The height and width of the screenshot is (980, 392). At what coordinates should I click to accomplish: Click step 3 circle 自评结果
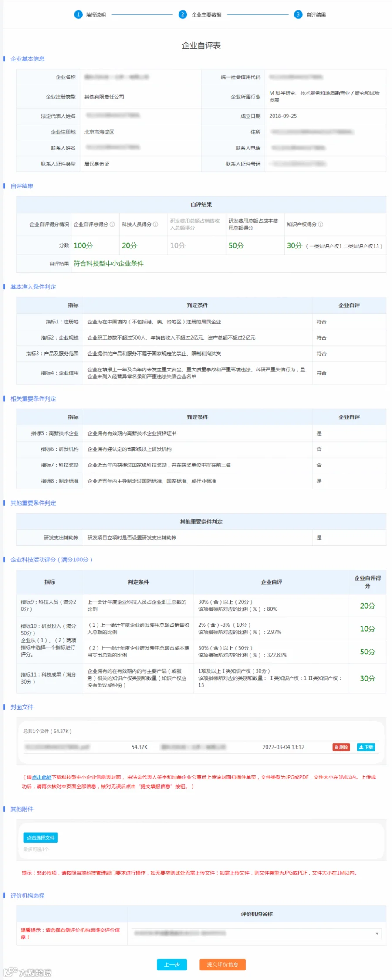(298, 14)
